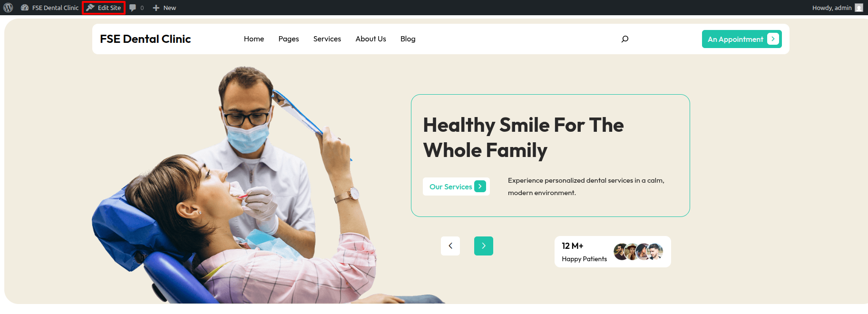Click the FSE Dental Clinic site title
868x314 pixels.
pyautogui.click(x=146, y=39)
